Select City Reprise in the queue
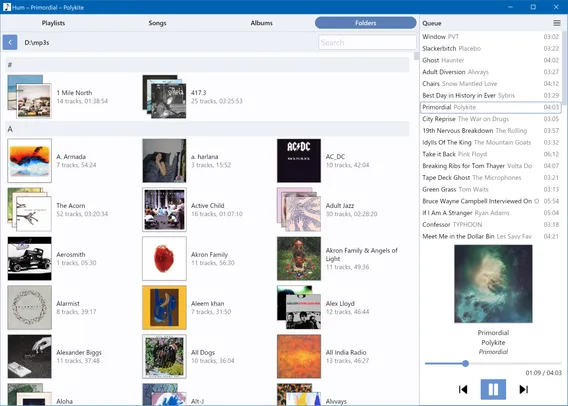This screenshot has height=406, width=568. click(x=490, y=119)
